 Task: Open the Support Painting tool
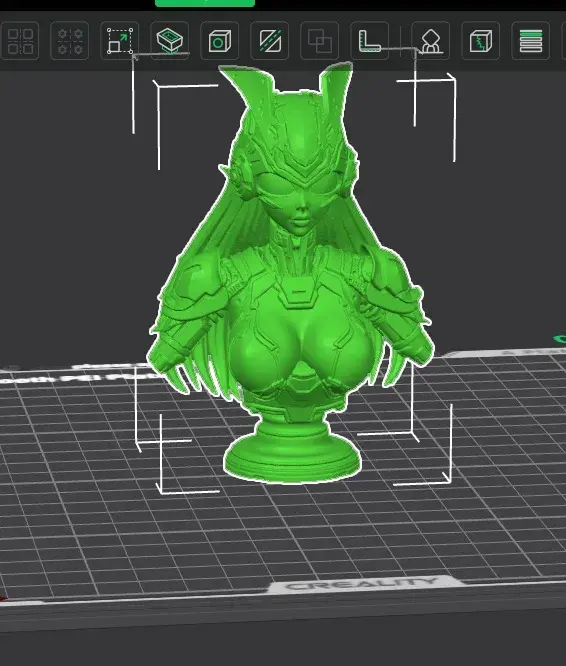[431, 41]
